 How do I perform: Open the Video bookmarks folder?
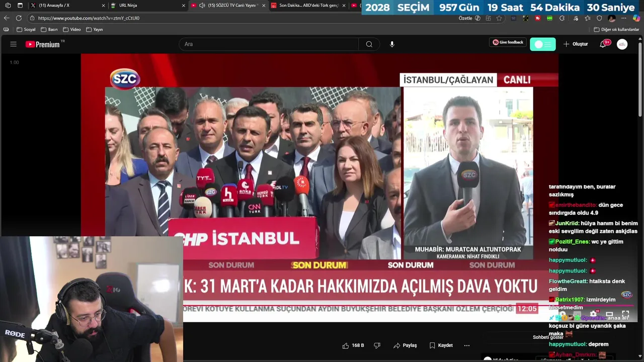pos(72,30)
